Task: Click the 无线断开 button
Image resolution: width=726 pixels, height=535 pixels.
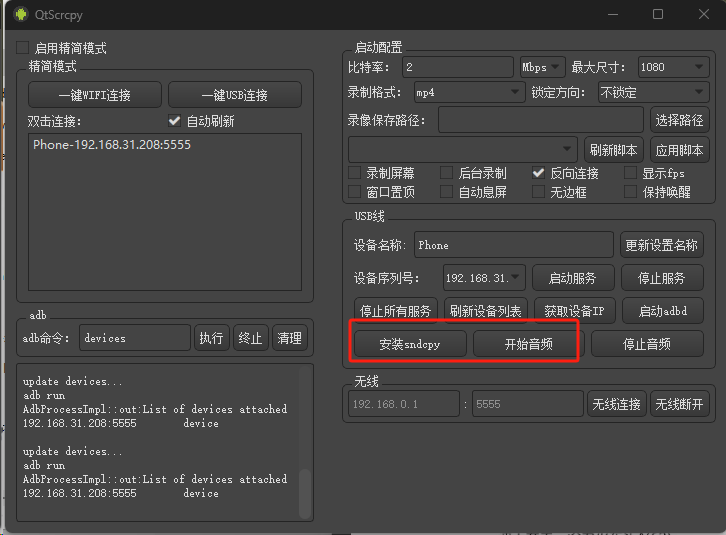Action: coord(679,403)
